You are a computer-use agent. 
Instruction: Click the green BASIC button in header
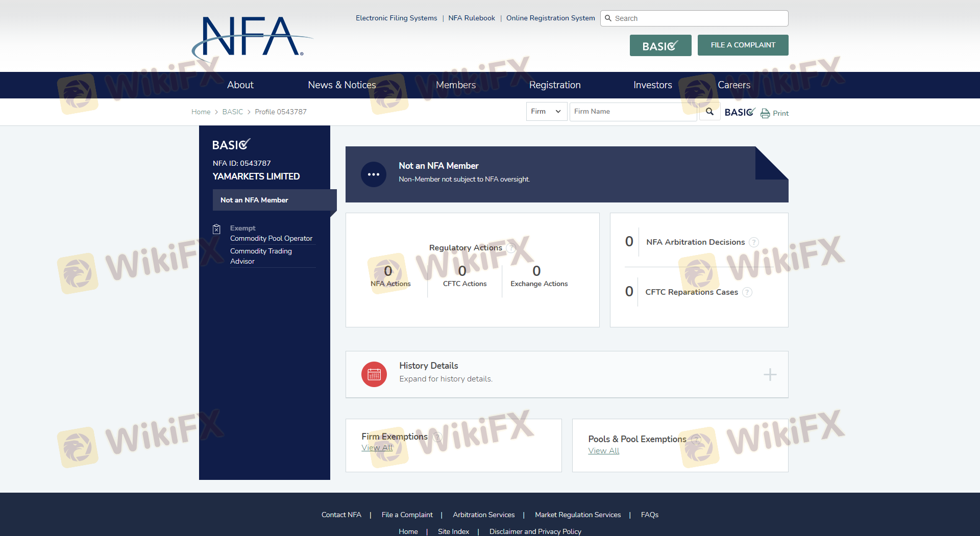click(660, 45)
